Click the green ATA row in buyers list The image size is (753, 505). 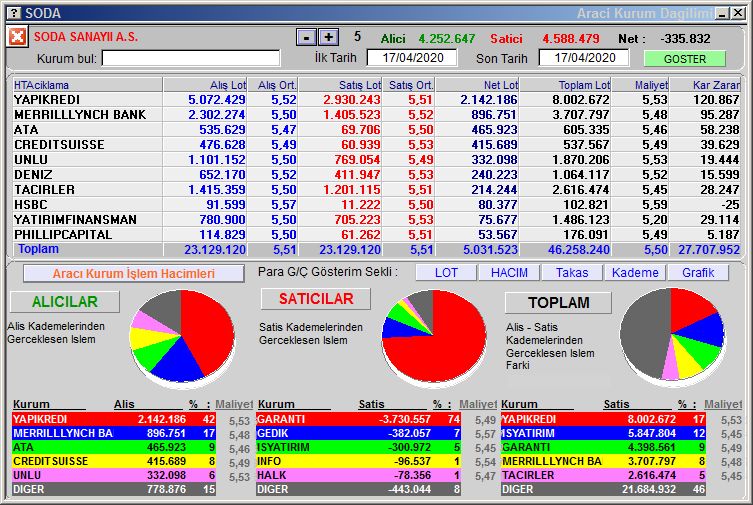114,447
